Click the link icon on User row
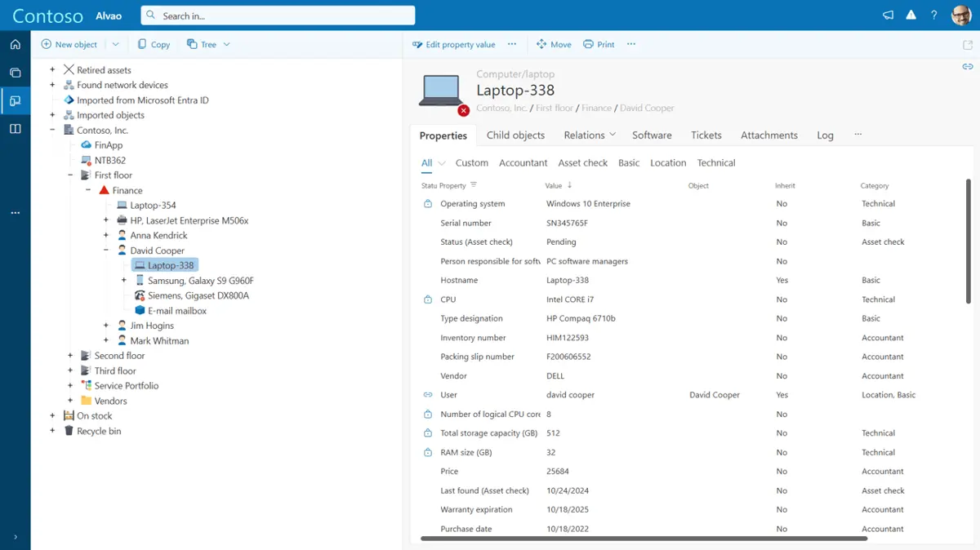The image size is (980, 550). [428, 395]
